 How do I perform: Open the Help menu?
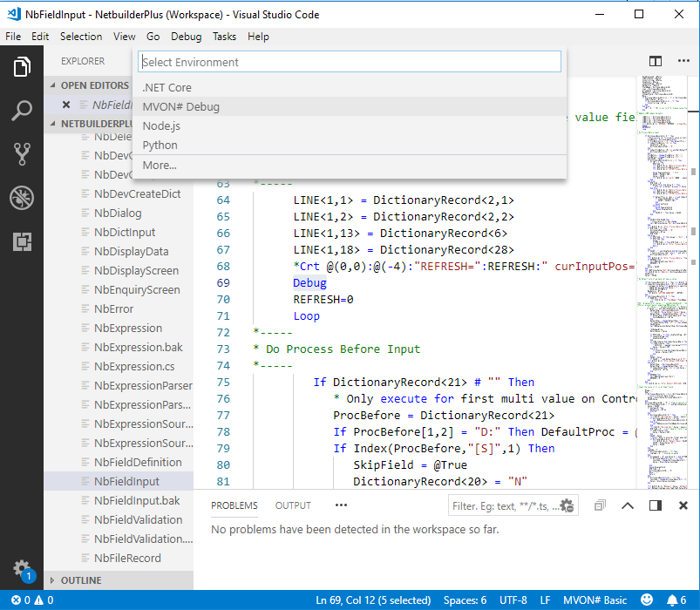[258, 37]
